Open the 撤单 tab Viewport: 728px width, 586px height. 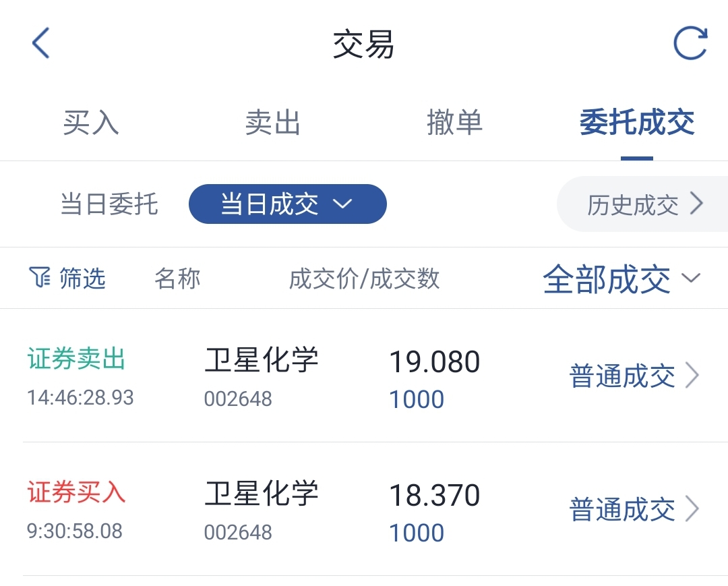(454, 123)
